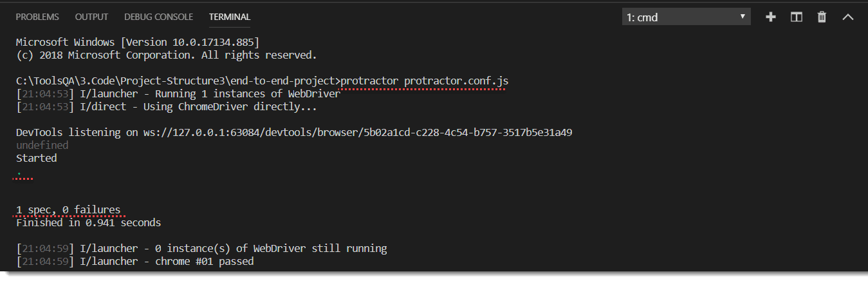Viewport: 868px width, 281px height.
Task: Click the Microsoft Windows version line
Action: (x=138, y=43)
